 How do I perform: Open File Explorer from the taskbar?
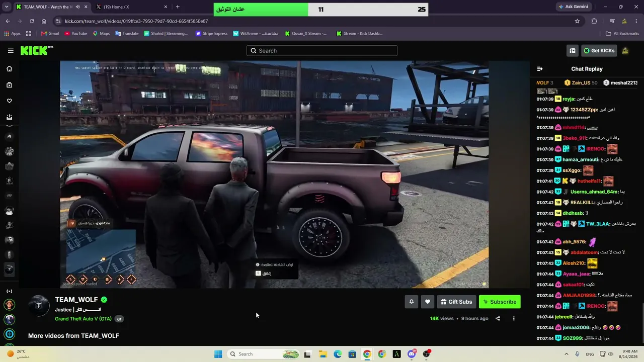[323, 354]
